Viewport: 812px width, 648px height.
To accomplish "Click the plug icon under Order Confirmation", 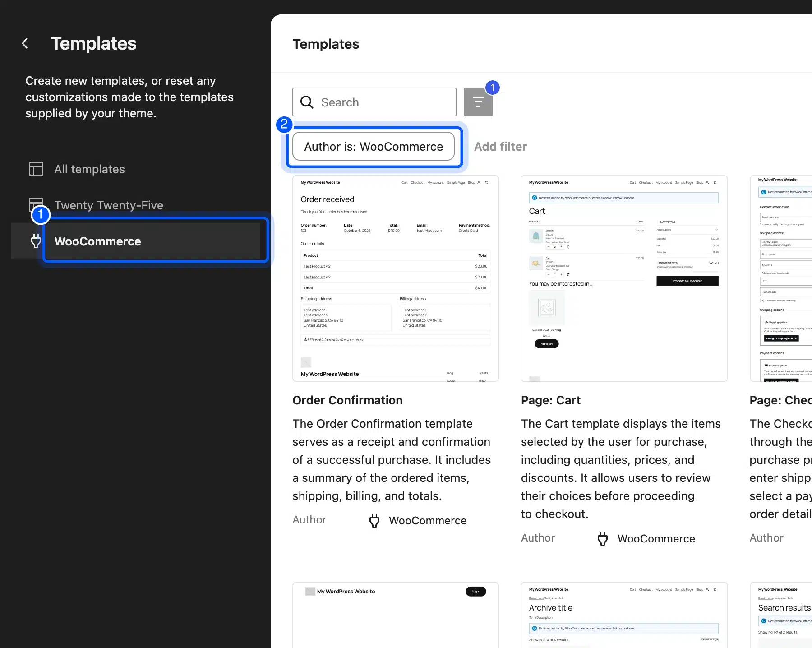I will pyautogui.click(x=374, y=521).
